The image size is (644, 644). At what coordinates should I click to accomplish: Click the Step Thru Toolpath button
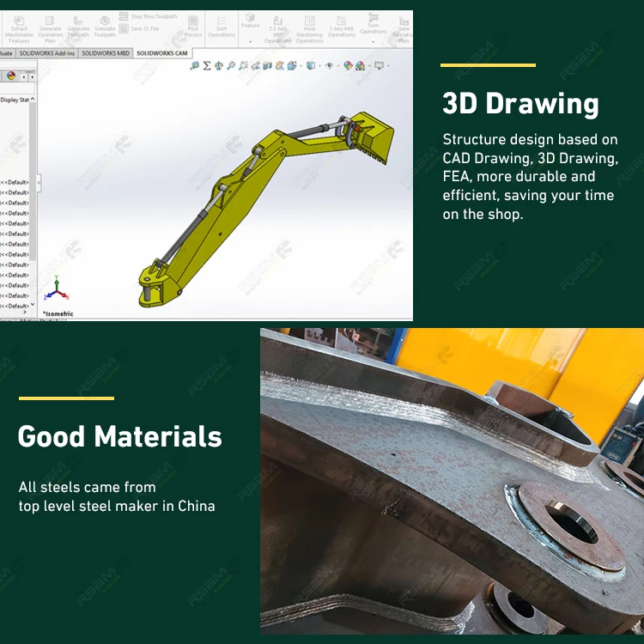click(x=149, y=16)
